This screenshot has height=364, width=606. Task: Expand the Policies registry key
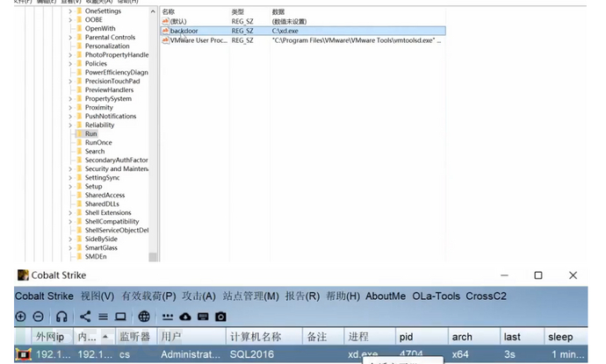[x=70, y=64]
